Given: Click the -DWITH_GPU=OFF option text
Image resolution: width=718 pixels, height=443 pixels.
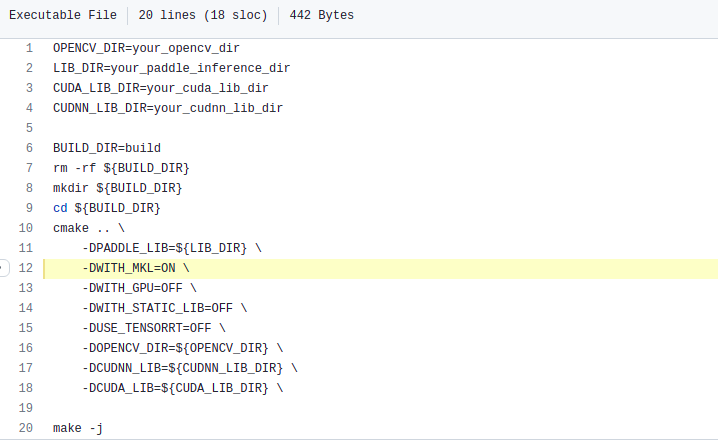Looking at the screenshot, I should 132,288.
